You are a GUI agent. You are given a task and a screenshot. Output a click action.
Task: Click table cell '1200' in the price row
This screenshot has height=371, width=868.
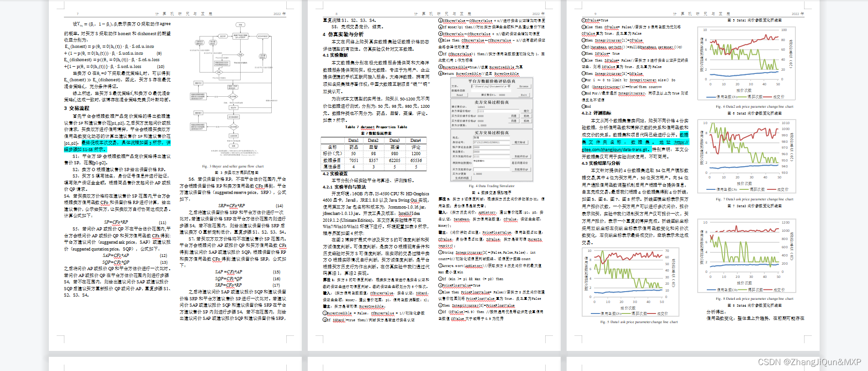coord(416,154)
